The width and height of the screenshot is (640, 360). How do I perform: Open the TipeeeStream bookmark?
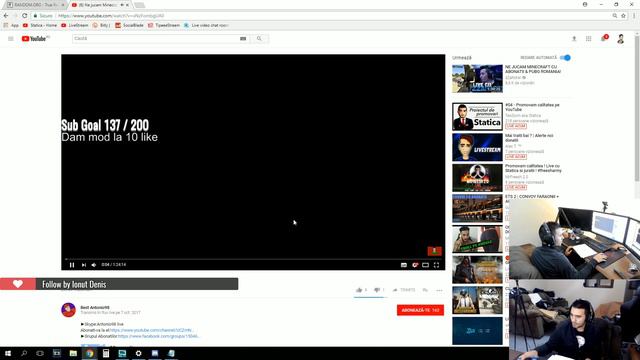(164, 25)
